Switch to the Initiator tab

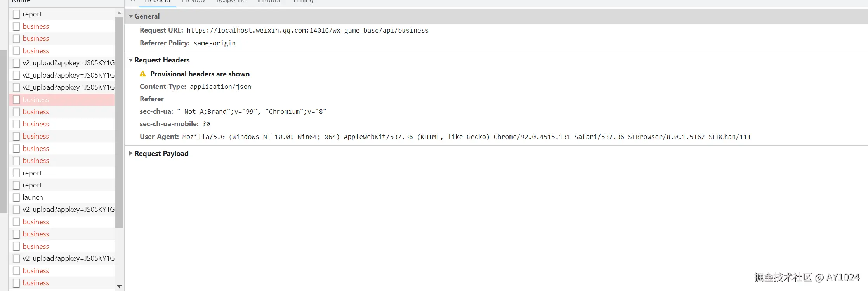tap(269, 1)
